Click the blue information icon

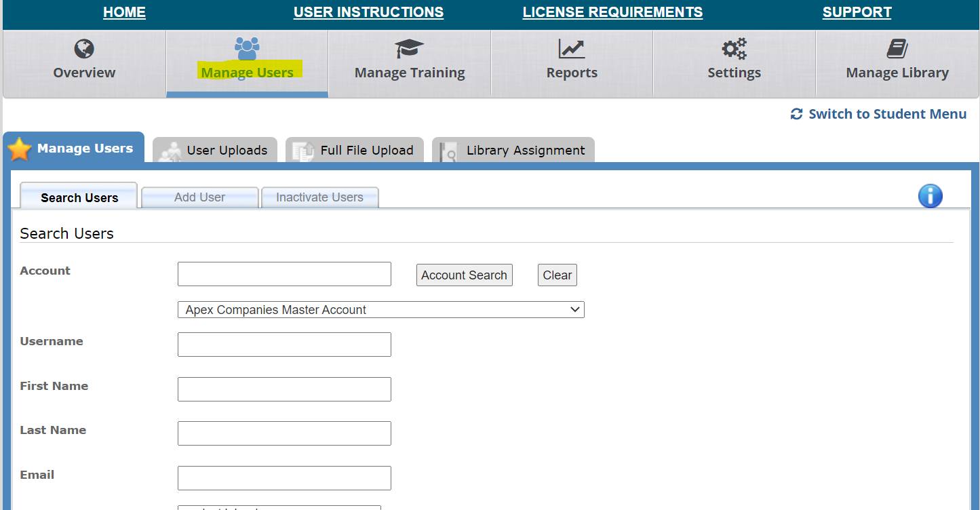tap(930, 196)
